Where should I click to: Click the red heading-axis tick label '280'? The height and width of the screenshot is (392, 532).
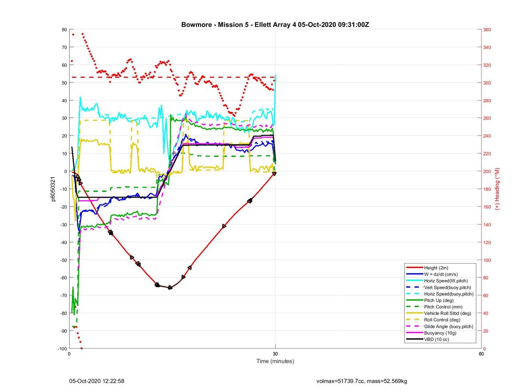point(487,101)
